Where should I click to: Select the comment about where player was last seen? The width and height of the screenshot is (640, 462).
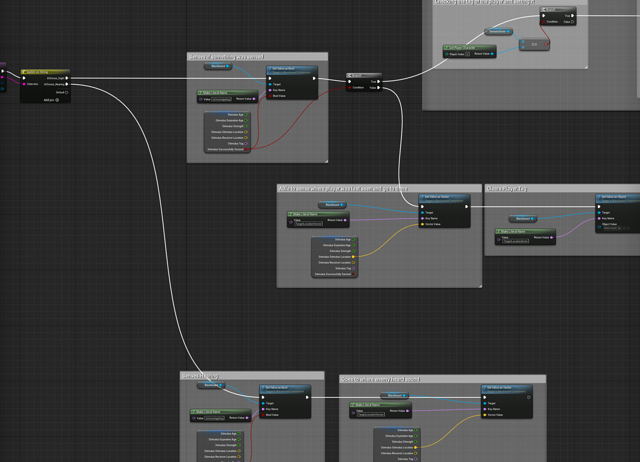379,189
